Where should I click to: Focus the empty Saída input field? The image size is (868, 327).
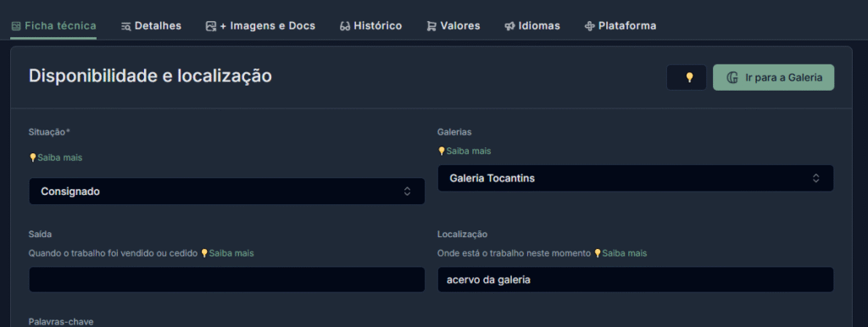227,280
